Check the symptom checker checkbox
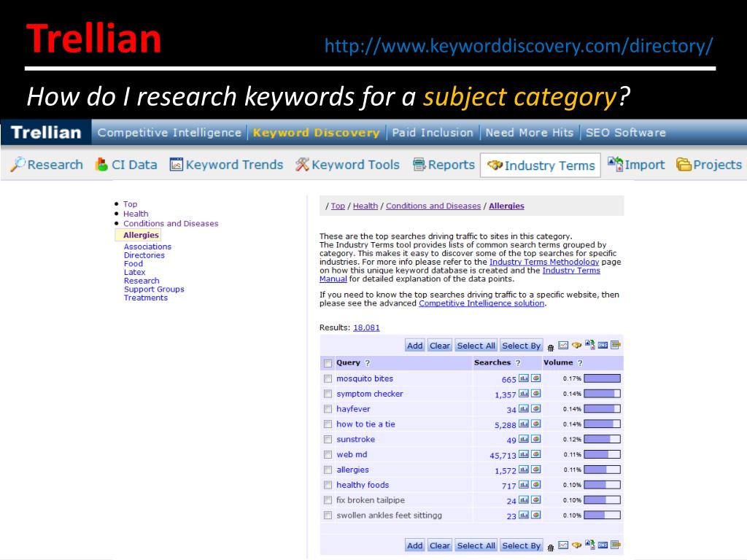Screen dimensions: 747x560 [328, 394]
